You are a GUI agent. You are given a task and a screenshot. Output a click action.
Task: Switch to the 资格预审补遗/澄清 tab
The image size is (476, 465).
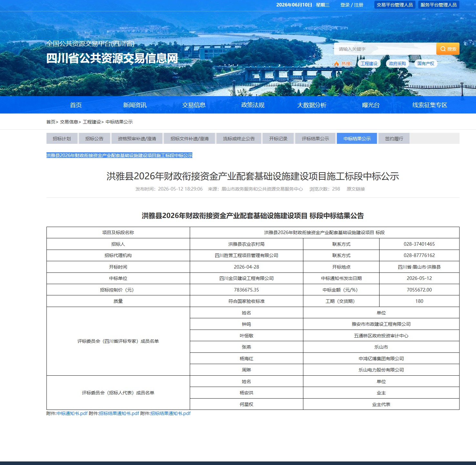[137, 138]
